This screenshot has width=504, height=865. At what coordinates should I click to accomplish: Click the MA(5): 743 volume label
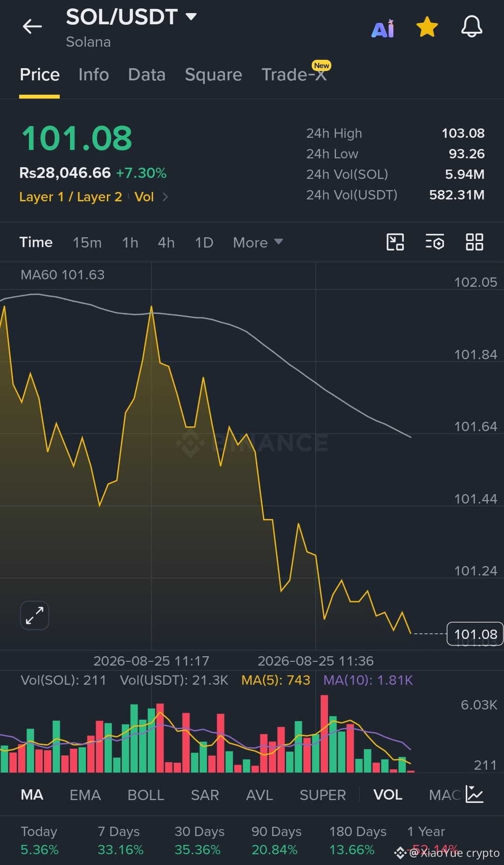coord(275,680)
